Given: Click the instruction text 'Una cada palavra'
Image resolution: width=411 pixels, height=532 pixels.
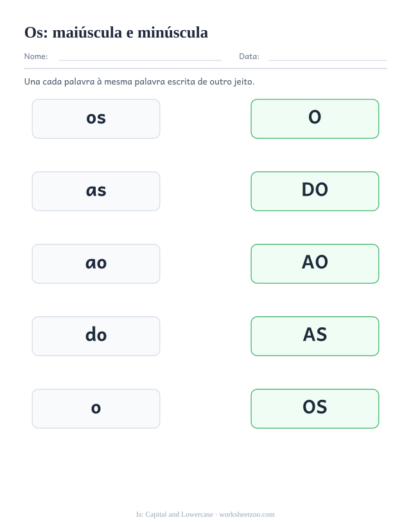Looking at the screenshot, I should [x=59, y=82].
